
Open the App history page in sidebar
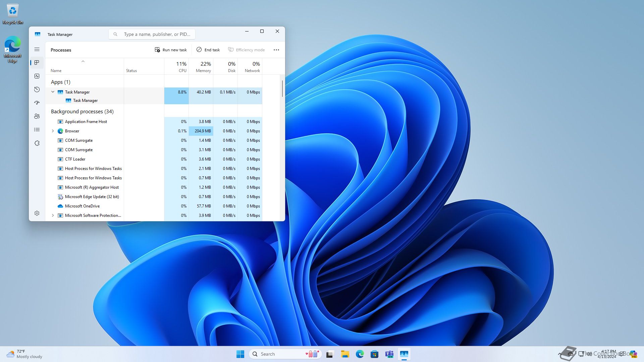coord(37,89)
